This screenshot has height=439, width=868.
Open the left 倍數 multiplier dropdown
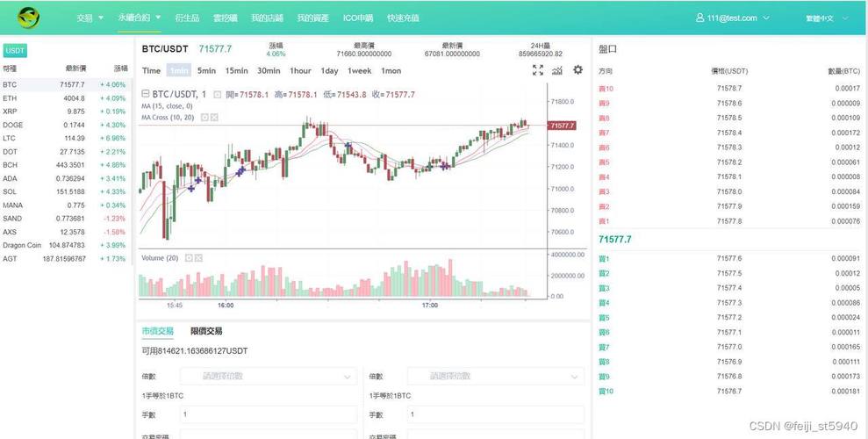click(269, 376)
